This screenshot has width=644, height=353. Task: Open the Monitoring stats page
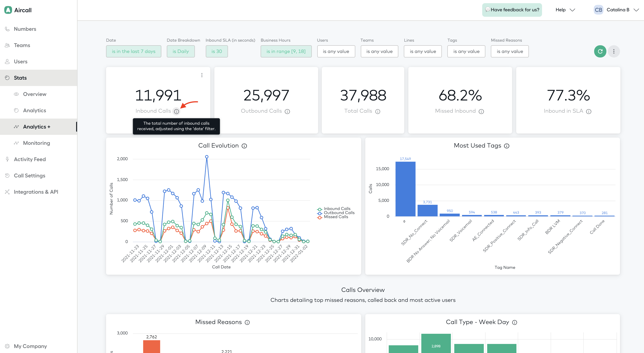pyautogui.click(x=39, y=143)
